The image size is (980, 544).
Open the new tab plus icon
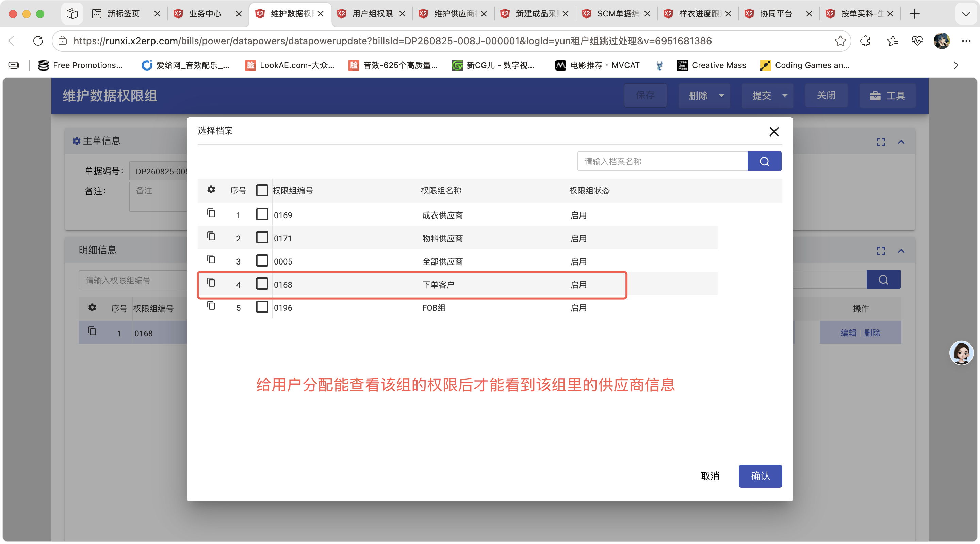tap(915, 14)
